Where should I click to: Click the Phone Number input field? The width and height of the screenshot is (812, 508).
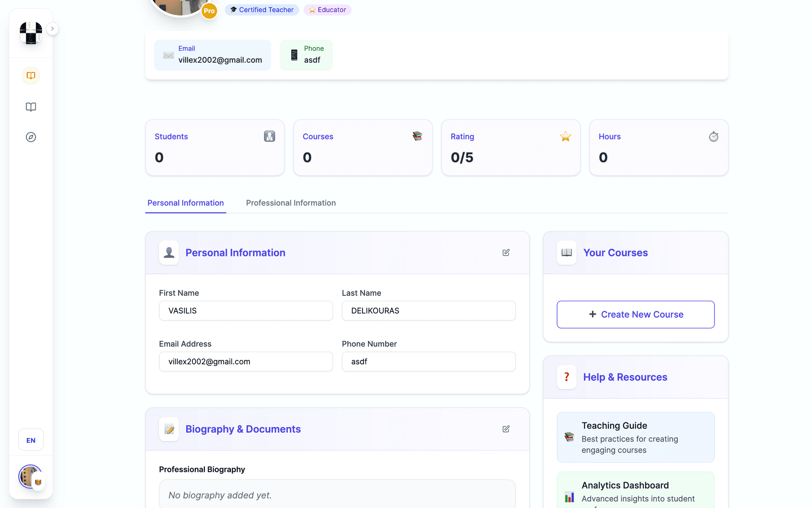coord(429,362)
